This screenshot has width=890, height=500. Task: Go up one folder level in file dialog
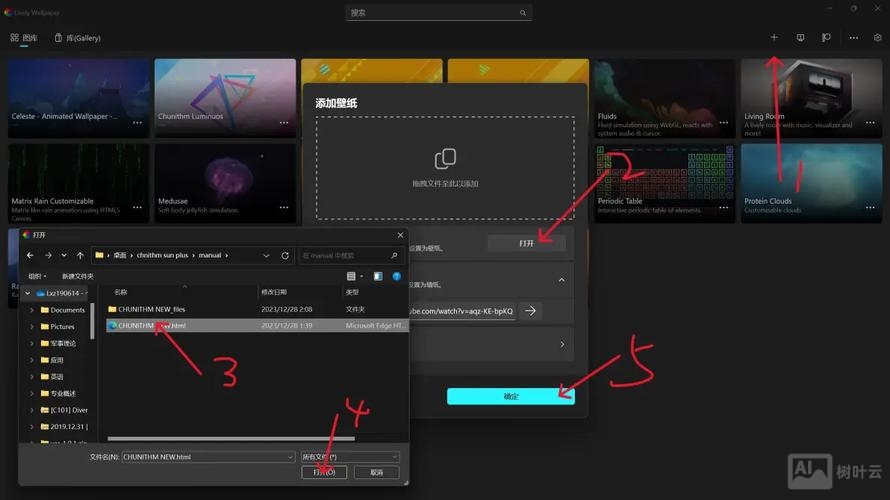(x=80, y=255)
